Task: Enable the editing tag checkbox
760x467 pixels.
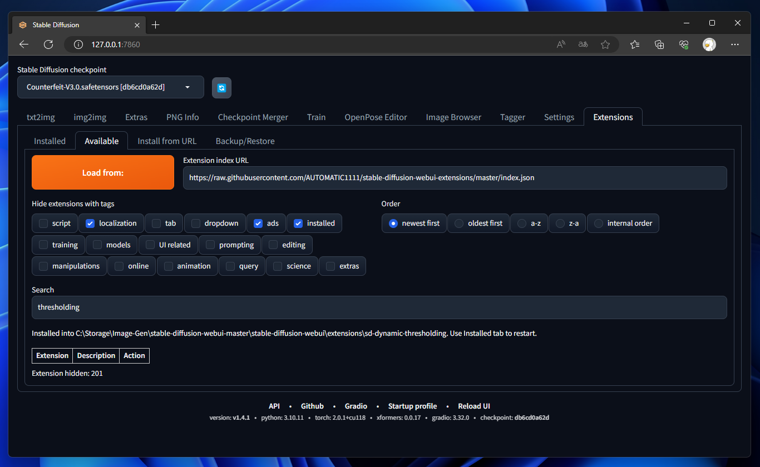Action: [x=273, y=244]
